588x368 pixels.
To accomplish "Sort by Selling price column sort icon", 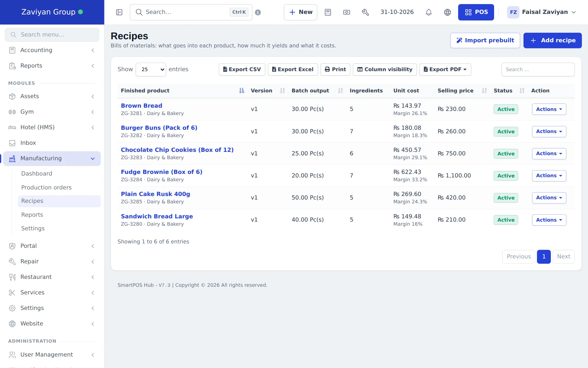I will [x=484, y=91].
